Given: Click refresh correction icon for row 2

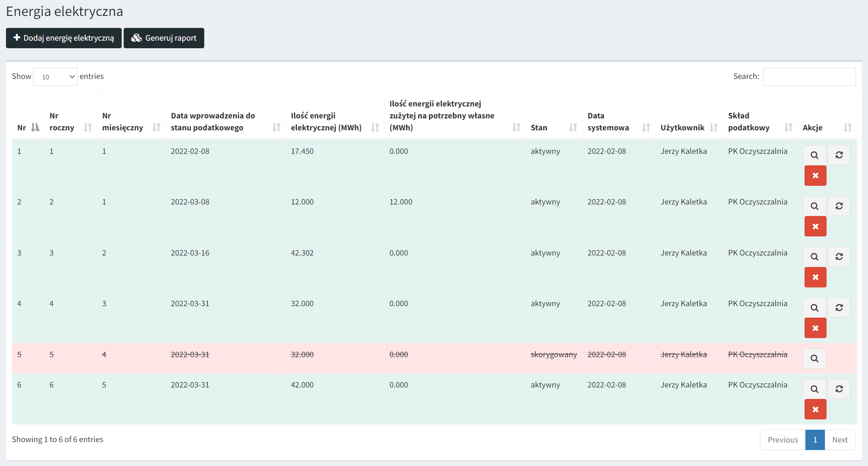Looking at the screenshot, I should click(x=839, y=206).
